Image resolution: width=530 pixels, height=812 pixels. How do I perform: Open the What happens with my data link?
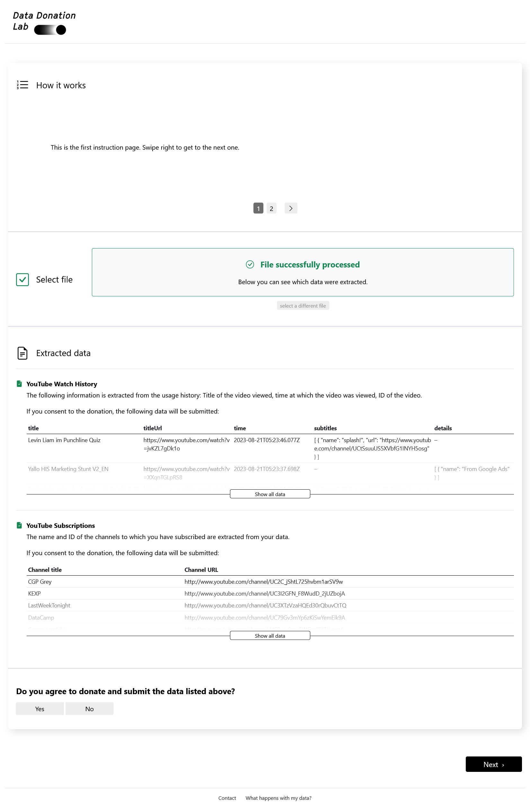coord(278,798)
